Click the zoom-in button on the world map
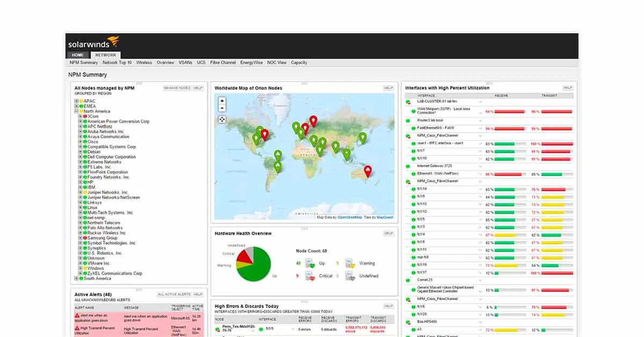This screenshot has width=644, height=337. (222, 101)
